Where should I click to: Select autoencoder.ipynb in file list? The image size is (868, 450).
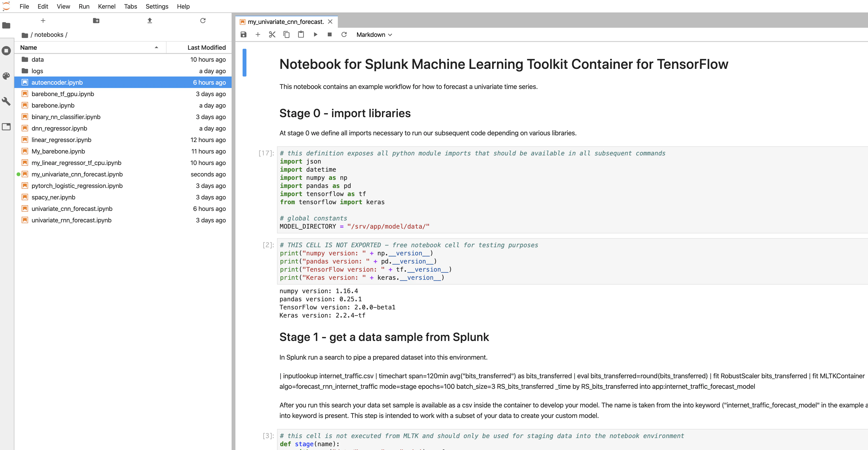click(123, 82)
